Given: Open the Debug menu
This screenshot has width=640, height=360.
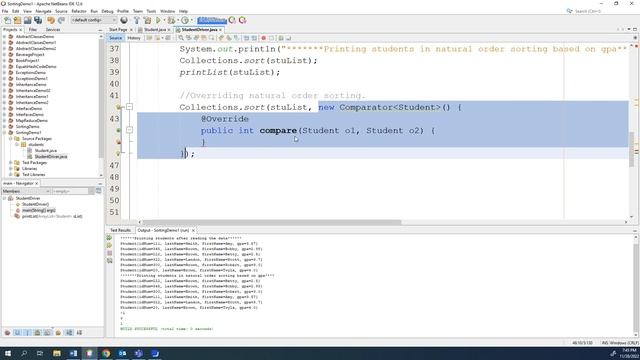Looking at the screenshot, I should tap(107, 11).
